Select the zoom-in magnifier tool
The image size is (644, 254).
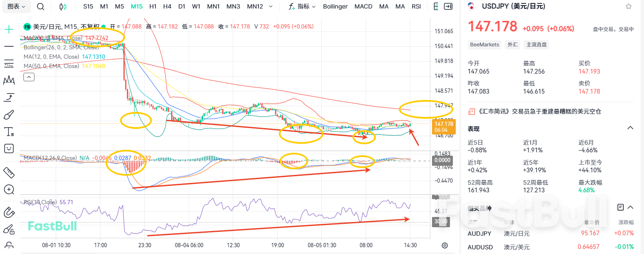pos(9,190)
